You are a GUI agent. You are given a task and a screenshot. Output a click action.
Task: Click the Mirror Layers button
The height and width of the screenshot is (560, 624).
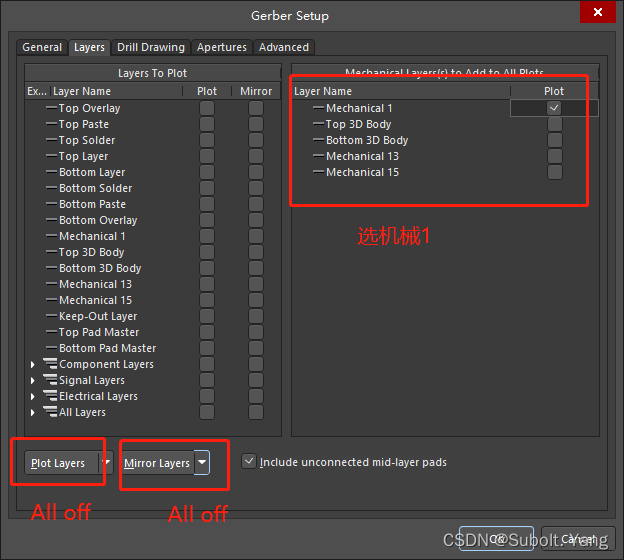157,462
